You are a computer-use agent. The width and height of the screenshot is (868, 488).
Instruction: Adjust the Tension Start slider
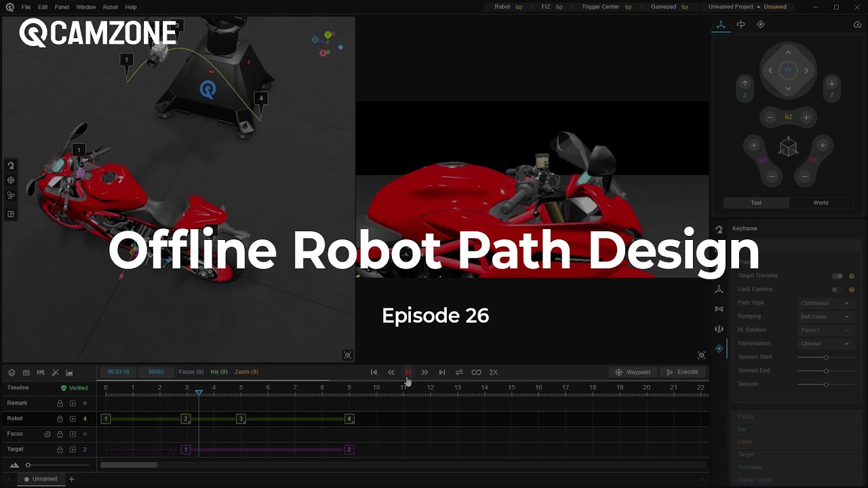coord(825,357)
